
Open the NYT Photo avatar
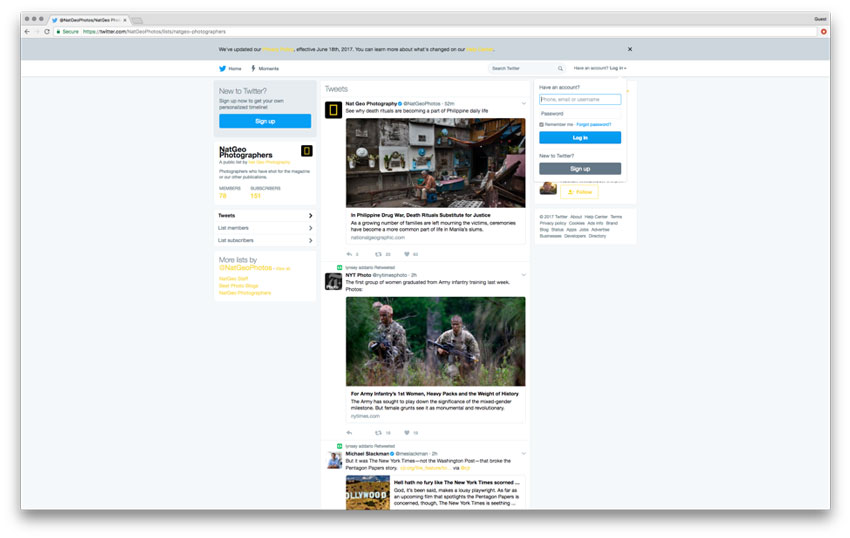click(333, 281)
